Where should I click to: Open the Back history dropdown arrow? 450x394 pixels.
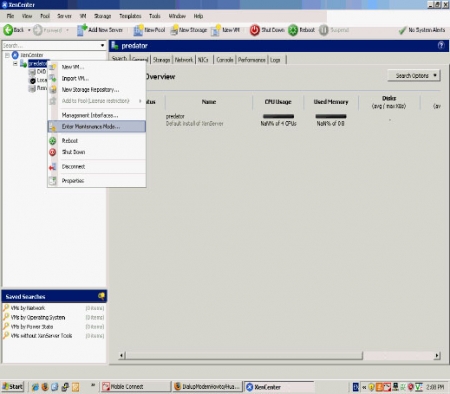29,30
